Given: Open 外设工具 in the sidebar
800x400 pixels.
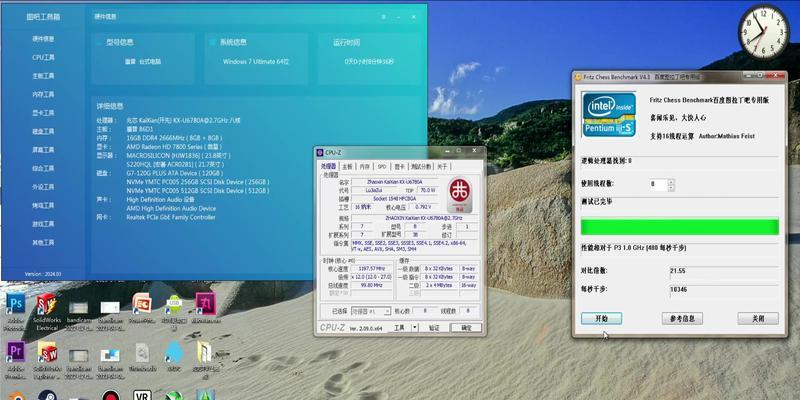Looking at the screenshot, I should [43, 187].
